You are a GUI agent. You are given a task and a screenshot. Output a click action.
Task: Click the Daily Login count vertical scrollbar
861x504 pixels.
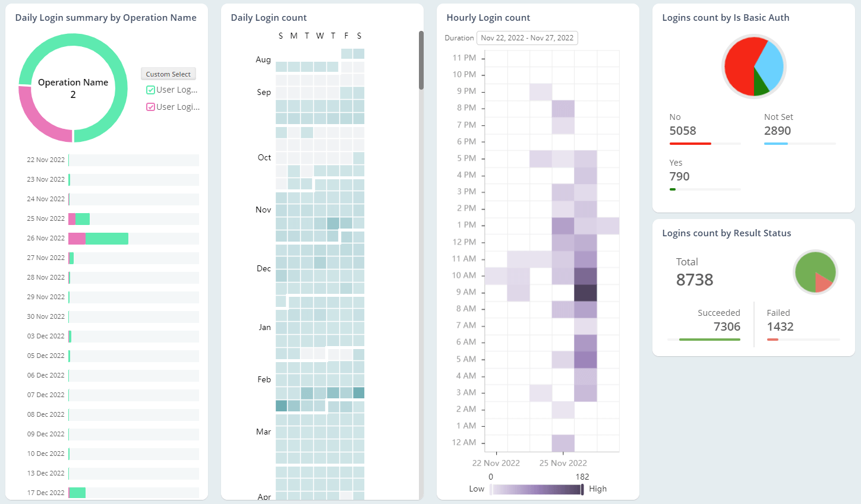[x=421, y=61]
